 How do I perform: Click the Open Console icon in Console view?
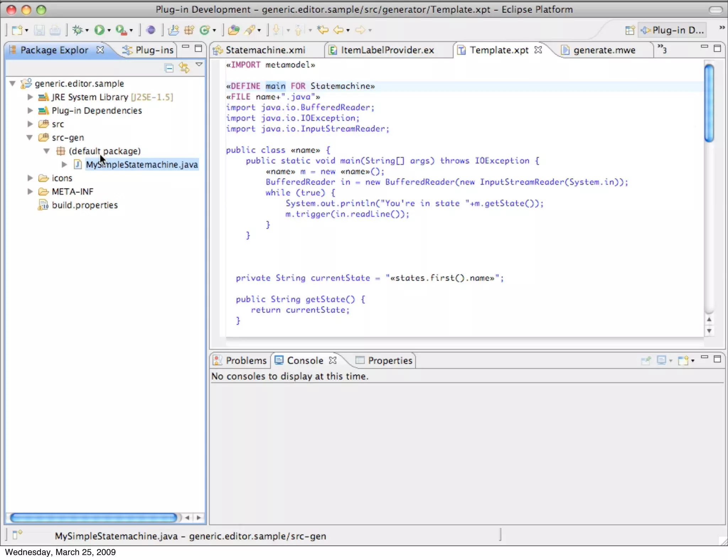pyautogui.click(x=684, y=361)
